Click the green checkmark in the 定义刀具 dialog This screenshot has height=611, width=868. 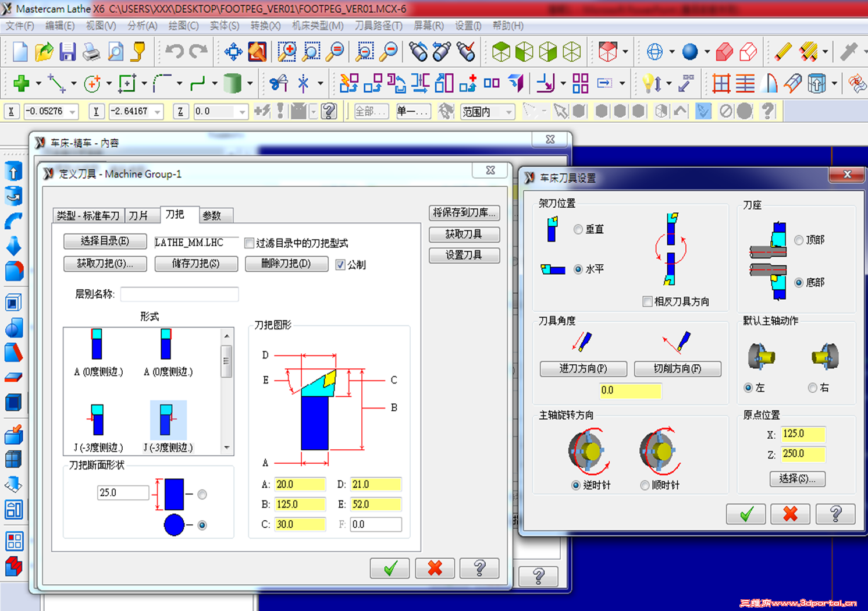[390, 568]
